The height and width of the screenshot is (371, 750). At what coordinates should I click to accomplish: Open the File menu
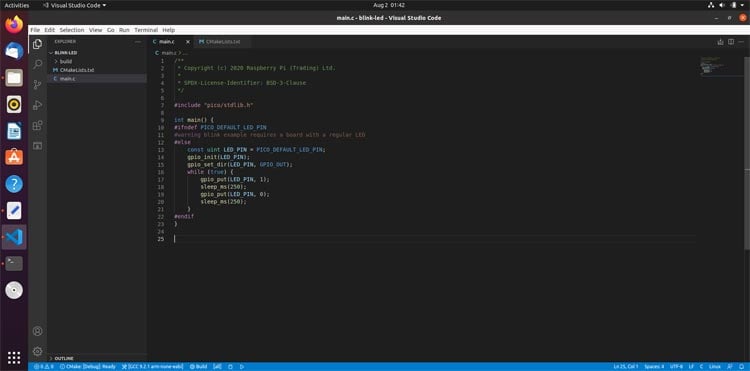pyautogui.click(x=35, y=30)
